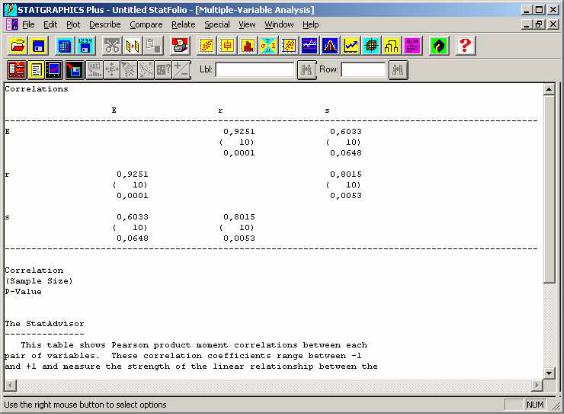Click the Print icon with red printer
This screenshot has width=564, height=414.
coord(180,46)
